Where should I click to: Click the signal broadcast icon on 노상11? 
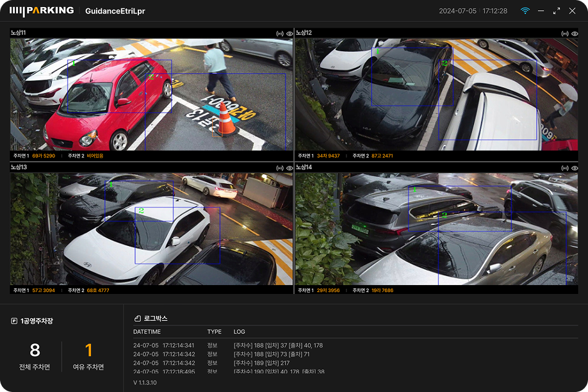pos(280,33)
